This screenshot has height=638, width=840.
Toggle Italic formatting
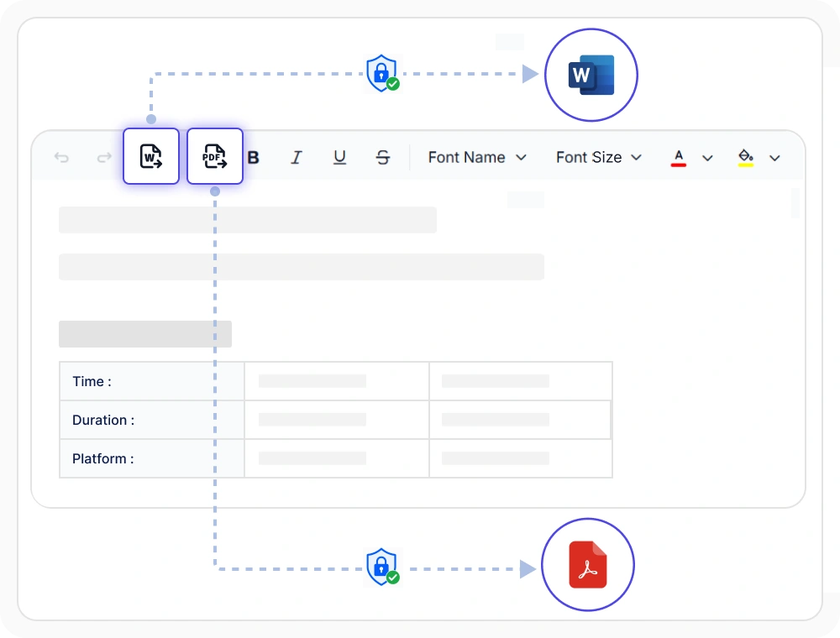click(297, 157)
